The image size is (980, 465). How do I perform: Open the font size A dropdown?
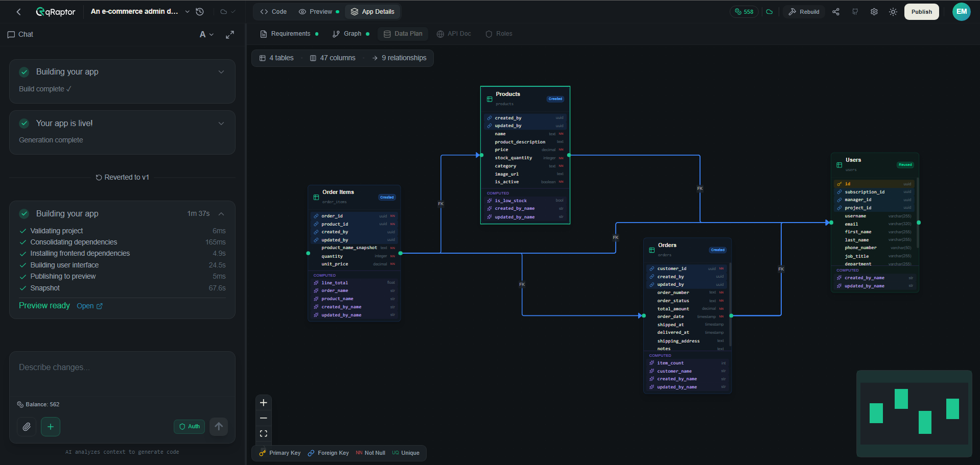tap(206, 34)
